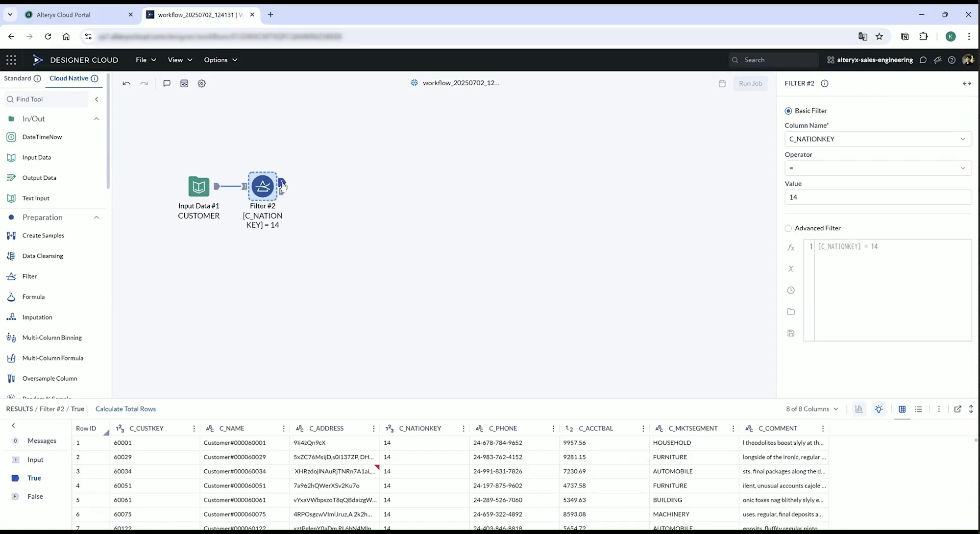Open C_NAME column options menu
The height and width of the screenshot is (534, 980).
pyautogui.click(x=284, y=428)
